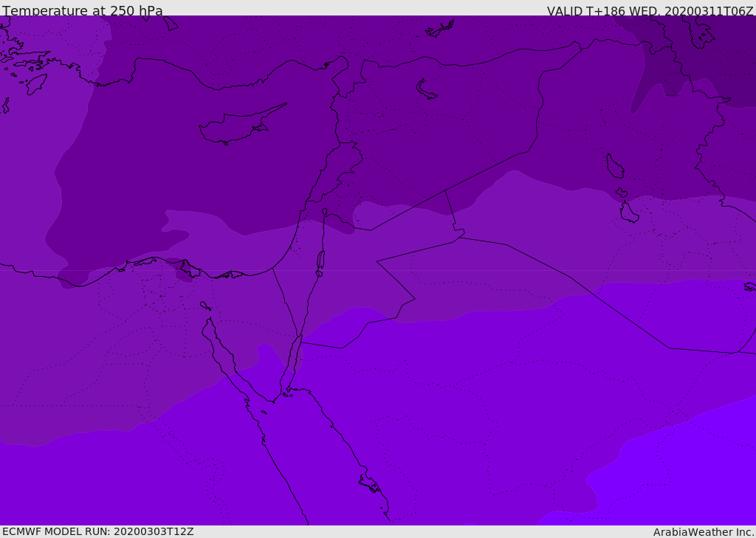Click the 'ArabiaWeather Inc.' credit text
This screenshot has width=756, height=538.
pos(704,532)
